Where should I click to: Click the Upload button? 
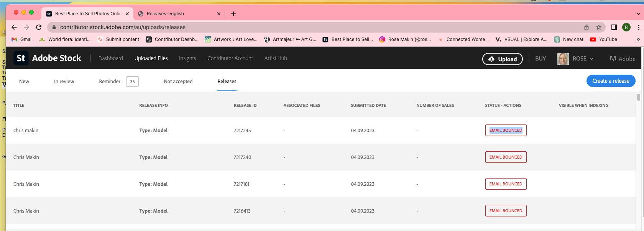coord(503,59)
